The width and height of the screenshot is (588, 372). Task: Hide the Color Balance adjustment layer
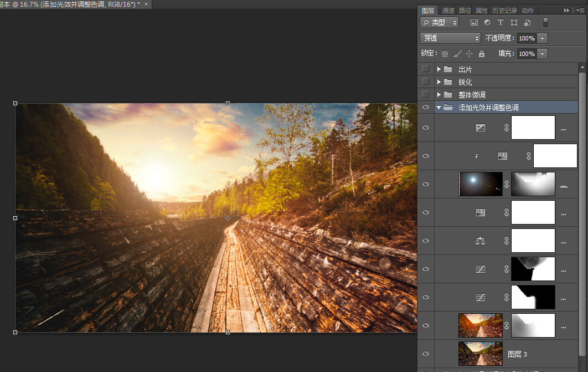tap(426, 241)
